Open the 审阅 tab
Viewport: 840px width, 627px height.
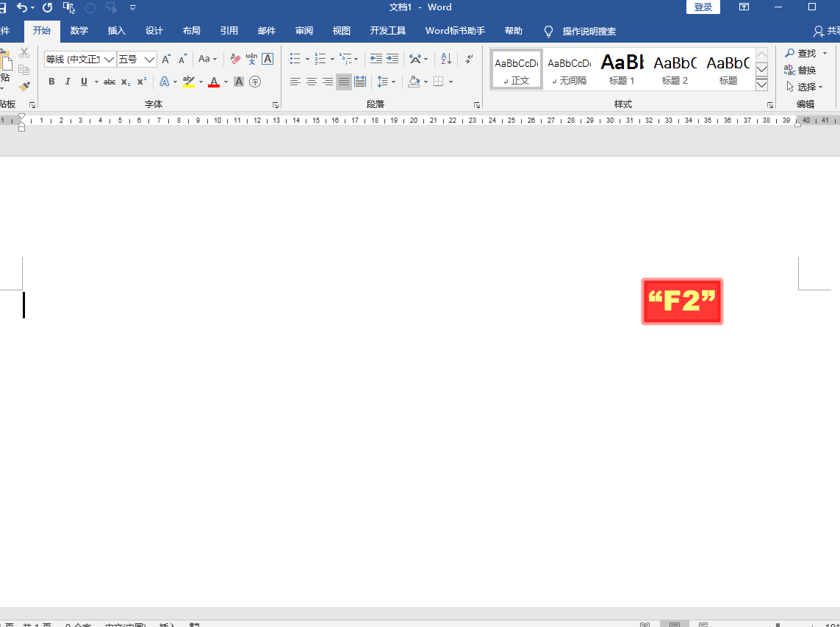[304, 31]
